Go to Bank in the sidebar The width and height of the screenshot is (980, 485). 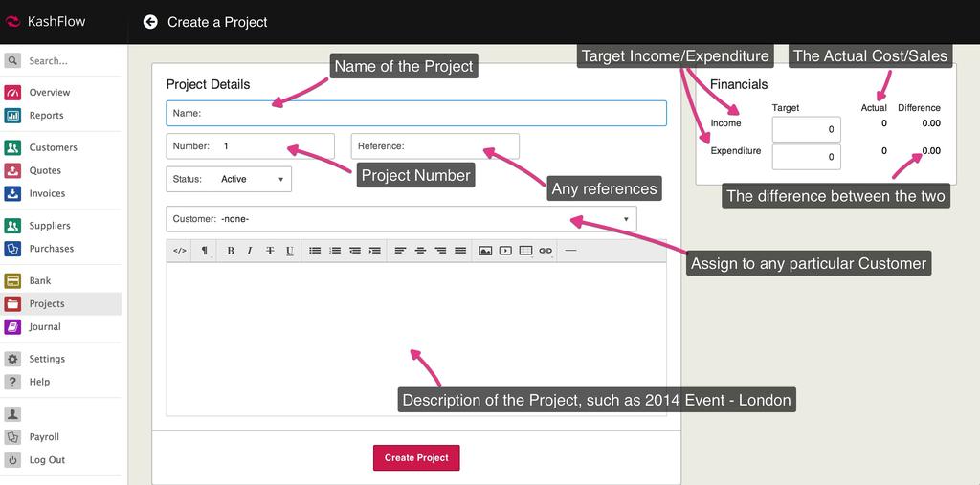point(40,280)
